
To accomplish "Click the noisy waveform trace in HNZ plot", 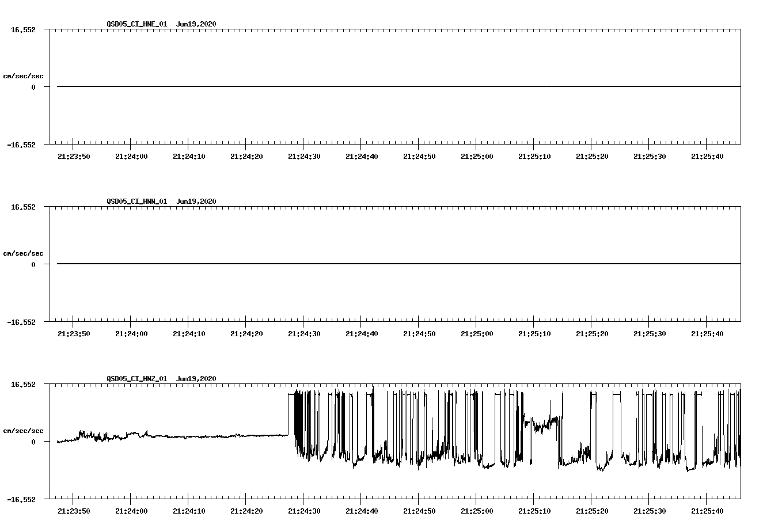I will [398, 430].
